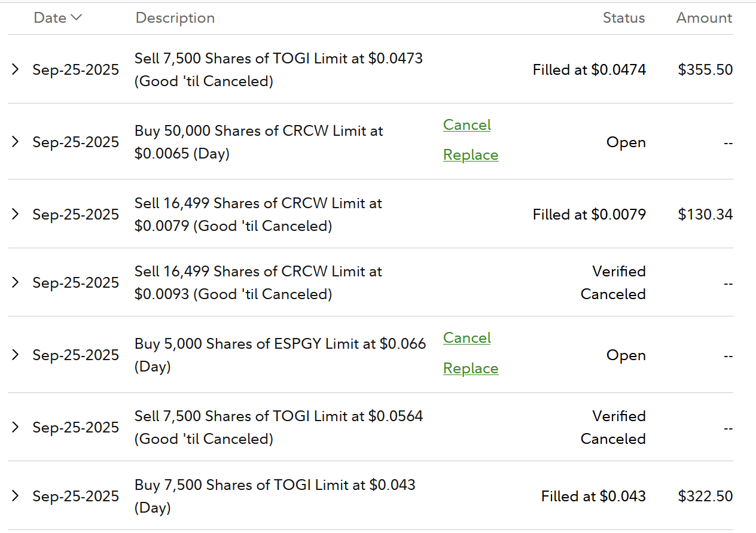Image resolution: width=756 pixels, height=533 pixels.
Task: Sort orders by the Date column
Action: point(50,18)
